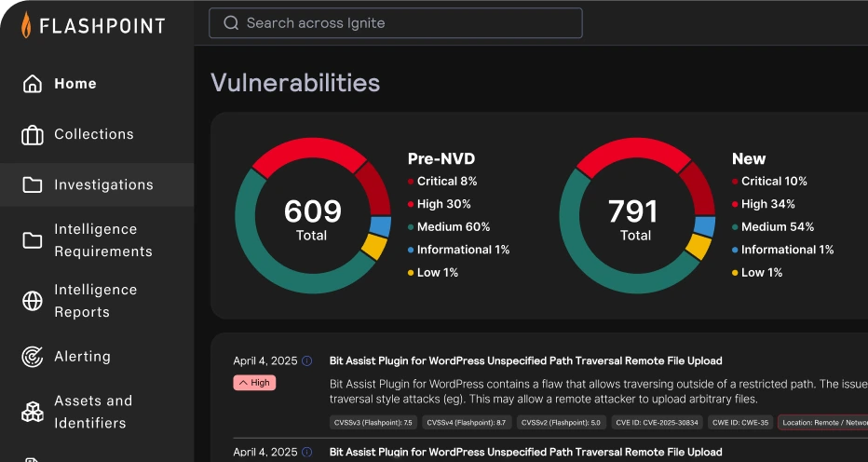The image size is (868, 462).
Task: Click the Flashpoint flame logo
Action: click(x=27, y=25)
